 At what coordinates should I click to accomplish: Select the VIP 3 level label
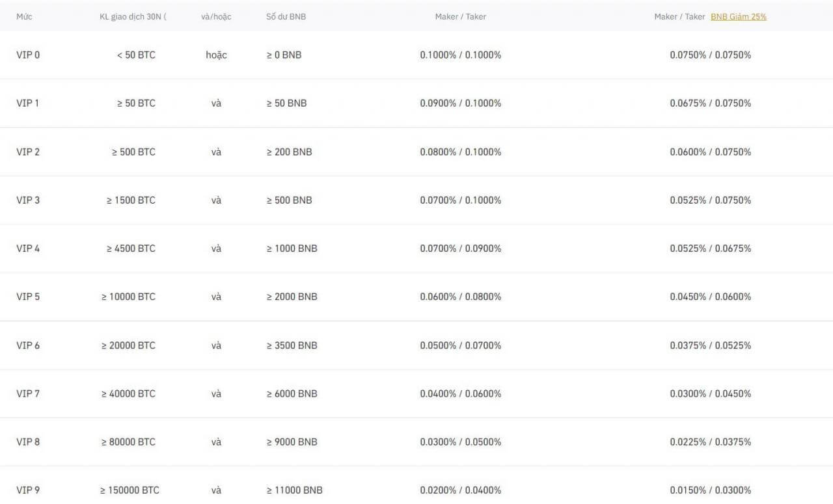[28, 200]
